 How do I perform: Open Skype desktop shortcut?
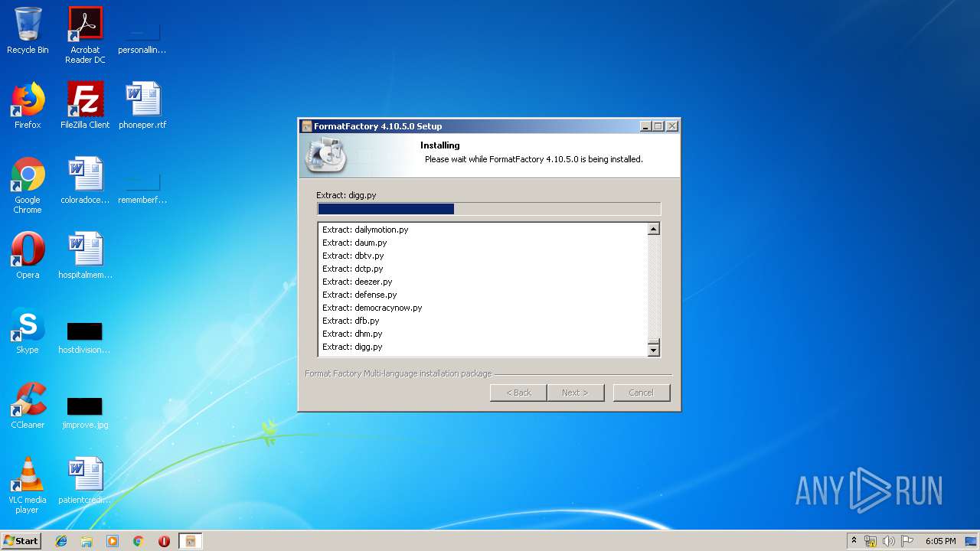coord(28,331)
